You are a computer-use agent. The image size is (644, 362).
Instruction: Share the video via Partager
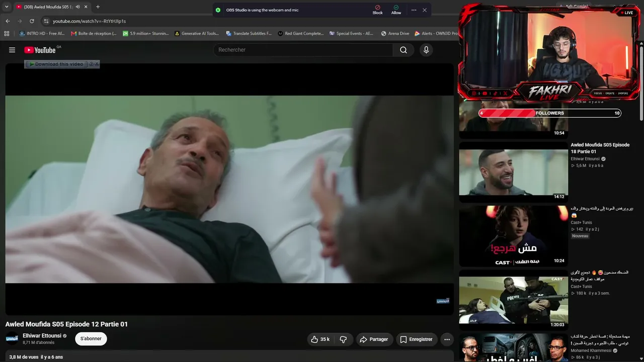click(x=374, y=339)
